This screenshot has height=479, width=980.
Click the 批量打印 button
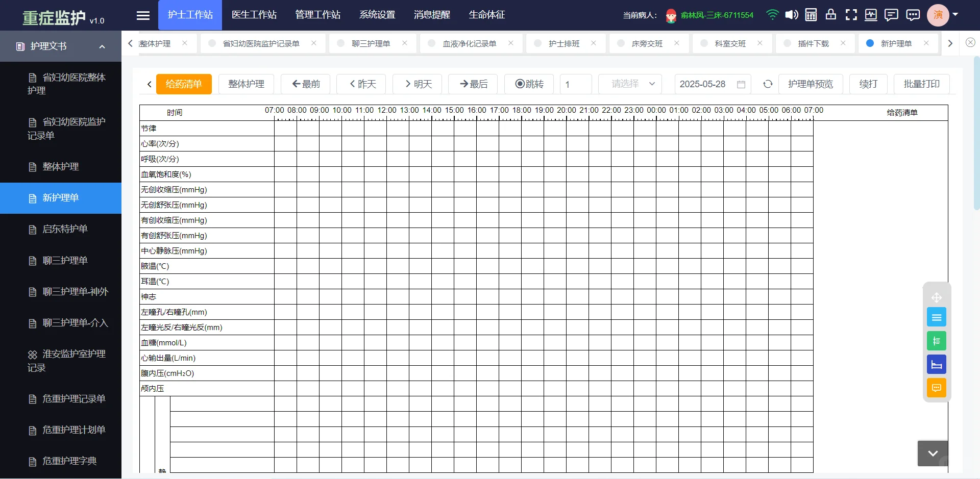click(921, 84)
